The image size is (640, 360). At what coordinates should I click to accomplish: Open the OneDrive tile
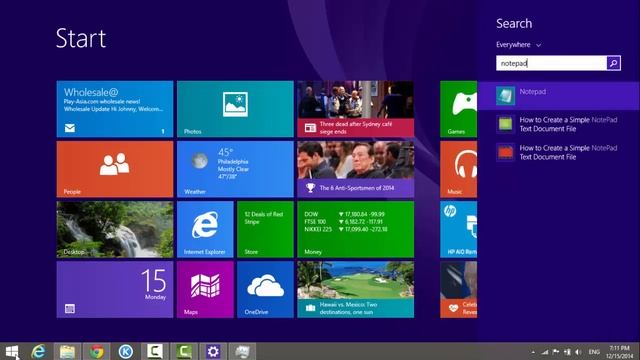click(265, 289)
